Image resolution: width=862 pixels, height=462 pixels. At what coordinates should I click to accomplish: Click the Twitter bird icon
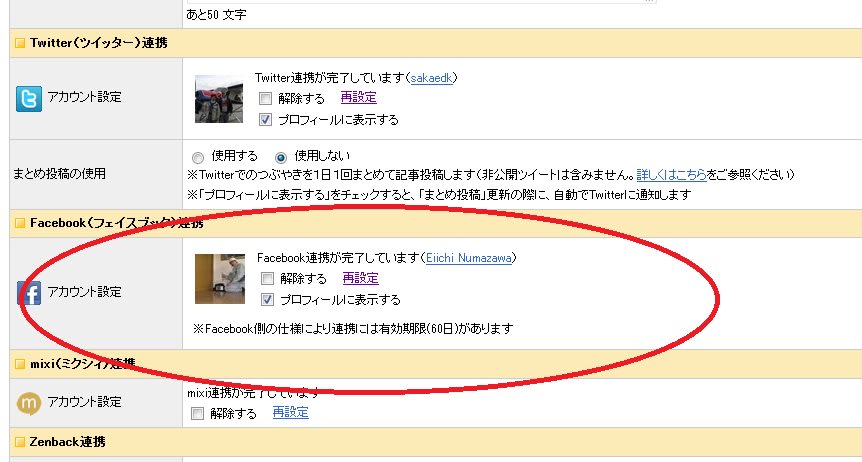coord(29,99)
